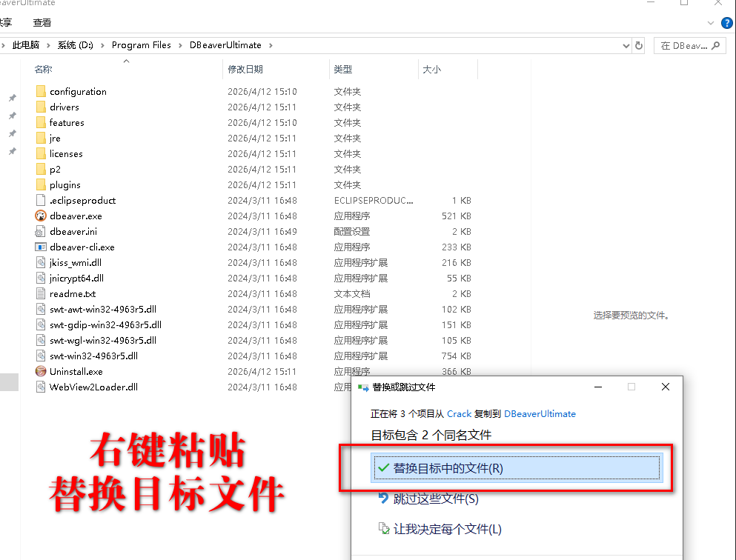
Task: Click the jnicrypt64.dll file icon
Action: pos(41,278)
